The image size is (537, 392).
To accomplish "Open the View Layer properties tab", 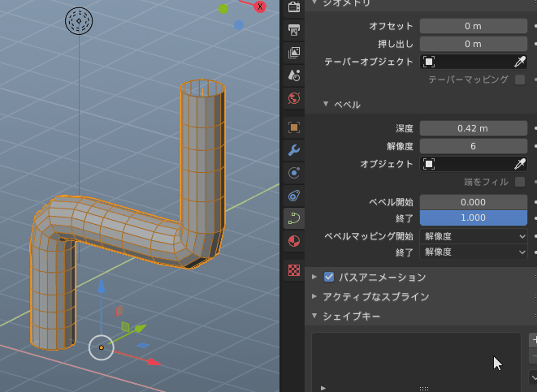I will tap(294, 52).
